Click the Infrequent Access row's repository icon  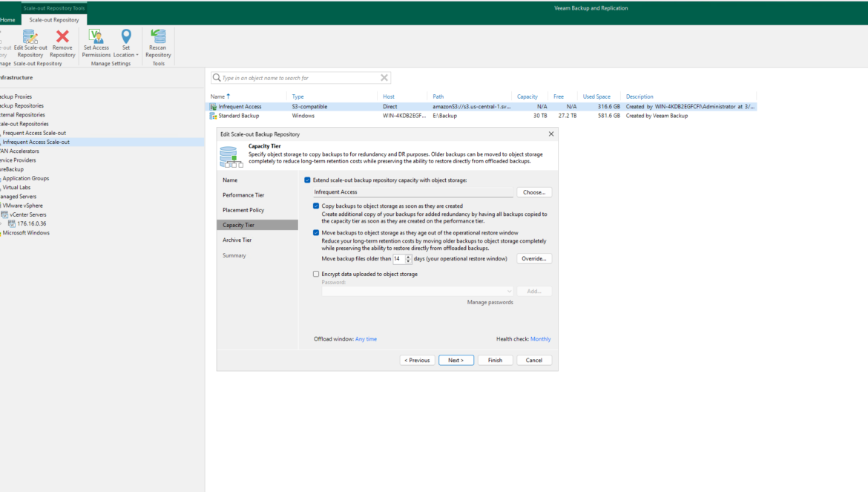point(213,107)
